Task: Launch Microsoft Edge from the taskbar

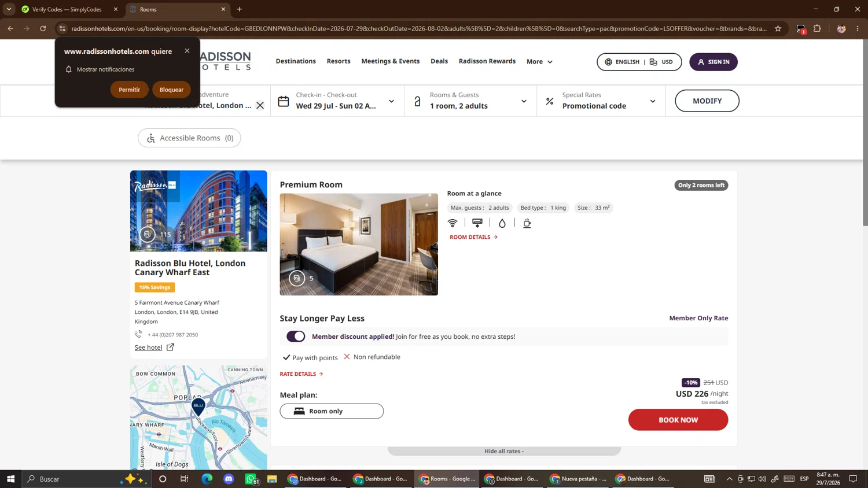Action: click(x=207, y=479)
